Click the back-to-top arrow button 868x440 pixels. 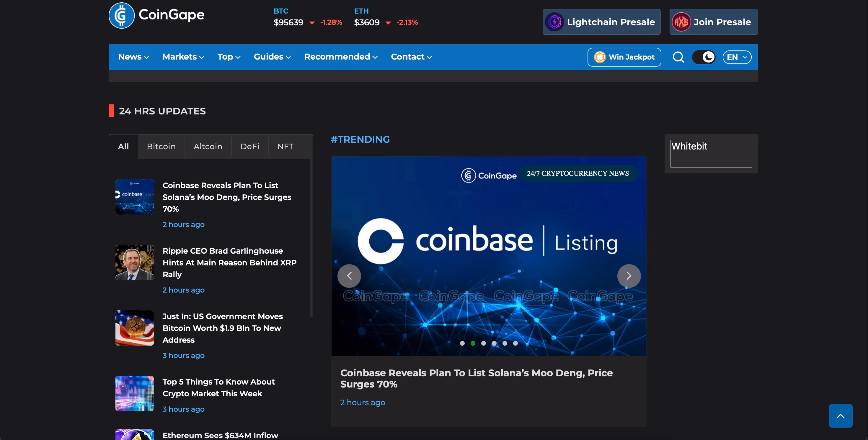click(x=840, y=416)
